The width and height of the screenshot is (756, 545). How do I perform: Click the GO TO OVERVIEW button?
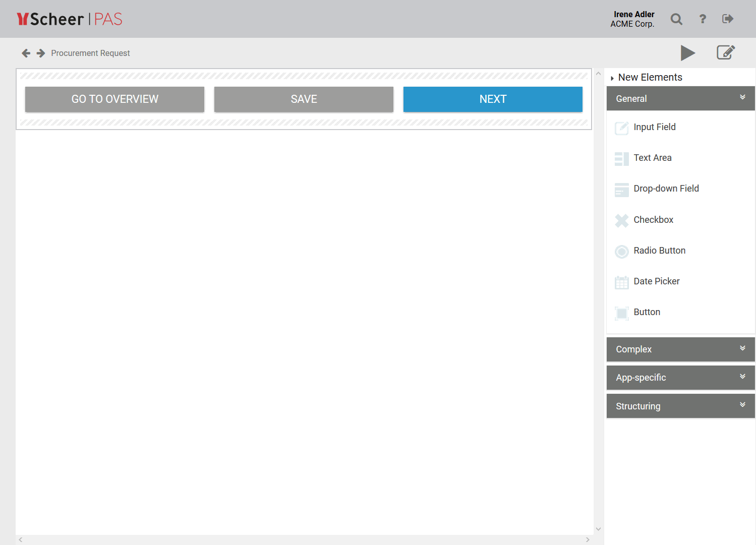pyautogui.click(x=115, y=99)
